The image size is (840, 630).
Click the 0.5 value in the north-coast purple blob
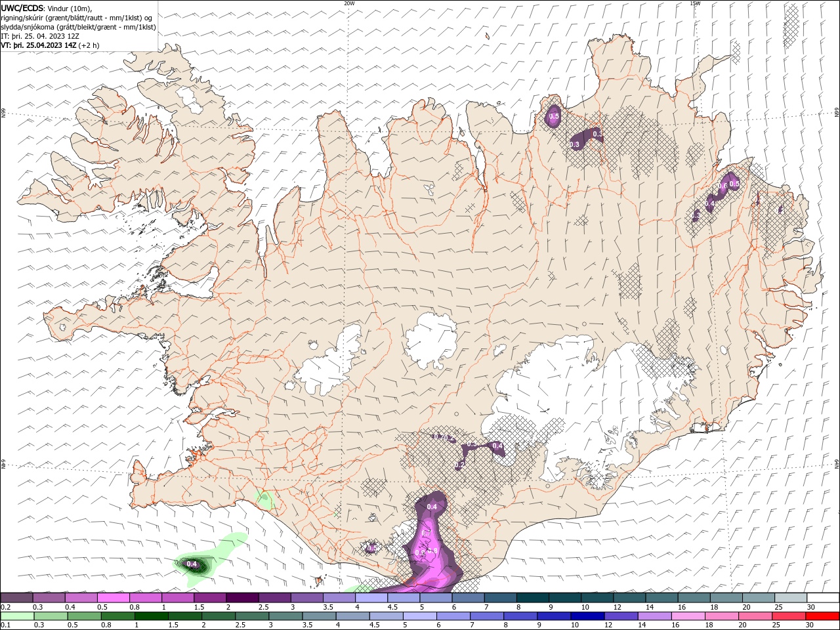point(554,117)
